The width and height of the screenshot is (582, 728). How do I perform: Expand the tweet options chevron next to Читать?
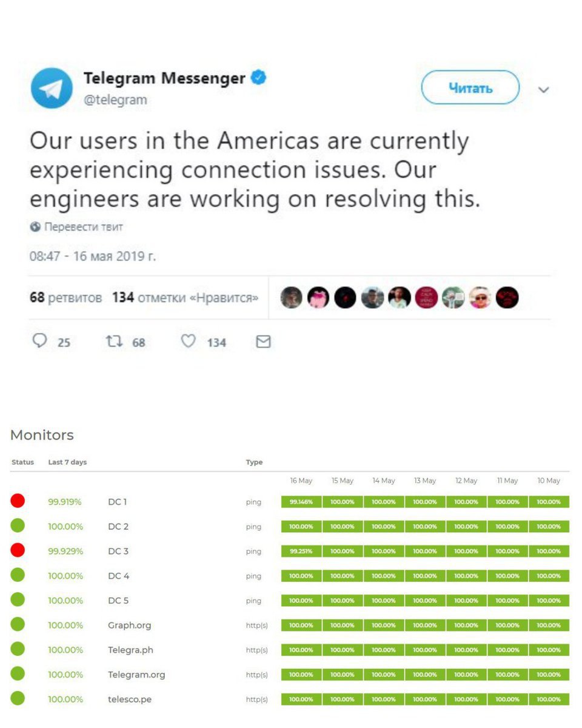click(x=544, y=90)
